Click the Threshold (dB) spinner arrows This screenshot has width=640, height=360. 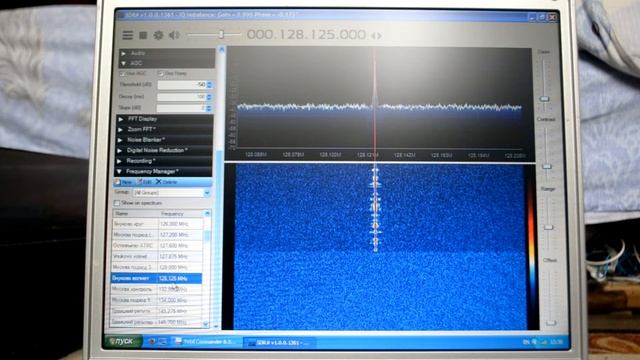tap(209, 85)
